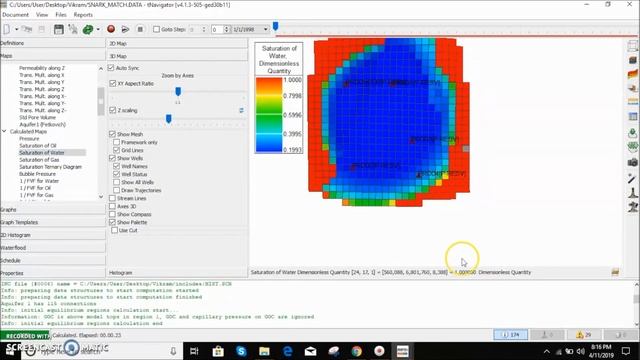
Task: Select Pressure in Calculated Maps
Action: click(29, 138)
